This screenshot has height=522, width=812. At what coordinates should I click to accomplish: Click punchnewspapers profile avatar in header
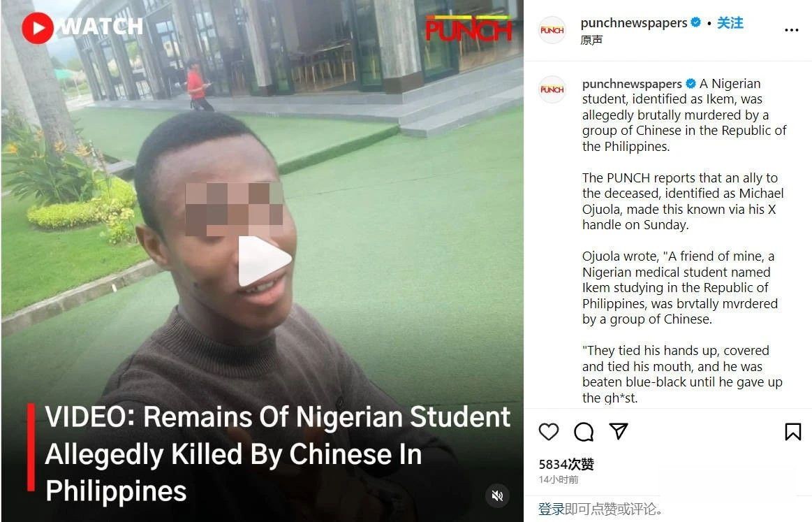click(552, 30)
